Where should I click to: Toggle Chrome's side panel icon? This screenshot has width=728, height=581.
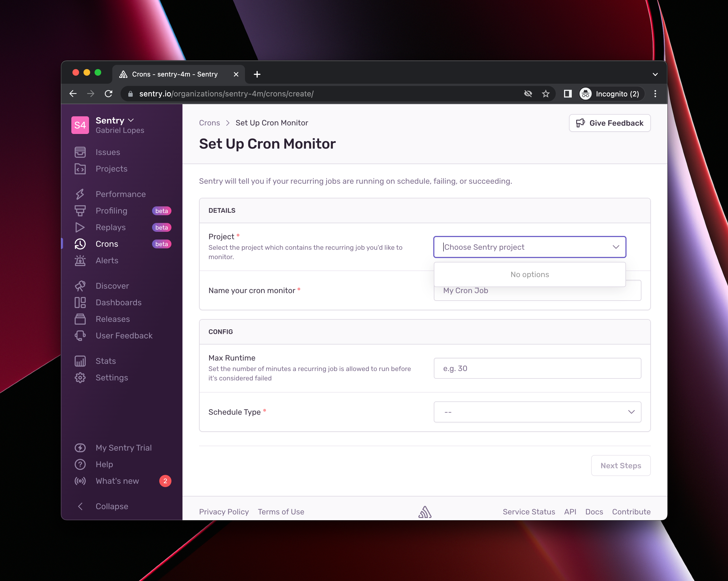[x=568, y=94]
